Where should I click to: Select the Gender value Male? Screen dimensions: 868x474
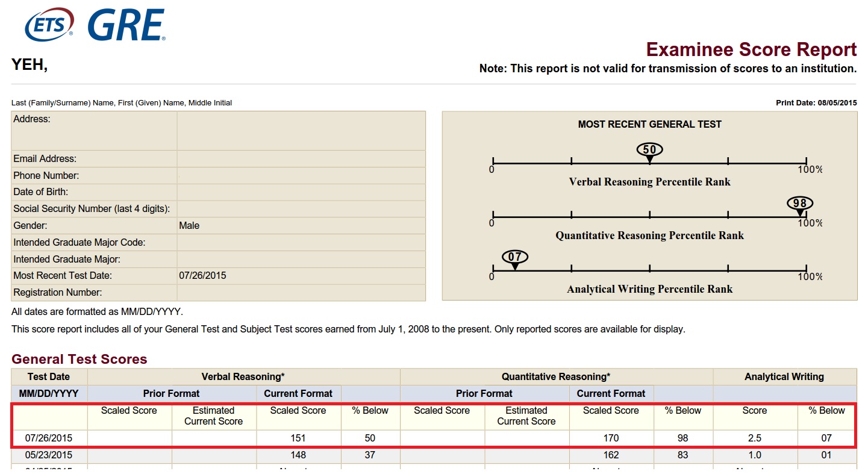pos(189,226)
